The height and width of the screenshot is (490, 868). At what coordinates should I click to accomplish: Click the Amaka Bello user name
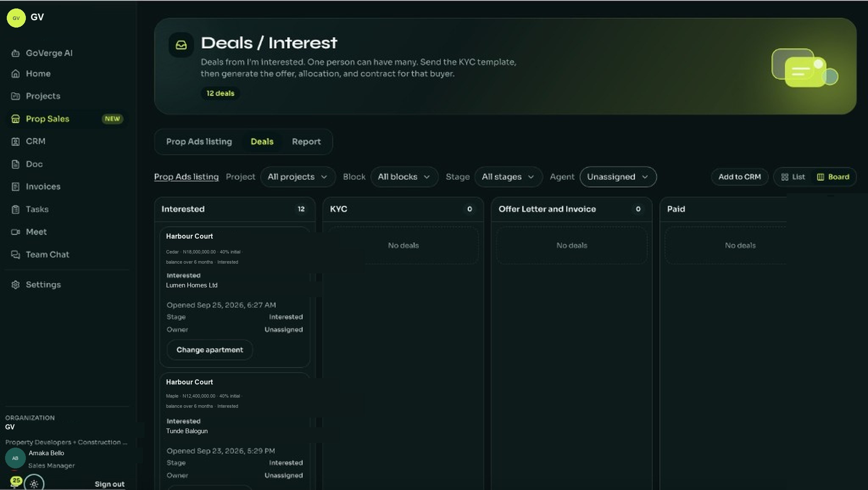46,453
